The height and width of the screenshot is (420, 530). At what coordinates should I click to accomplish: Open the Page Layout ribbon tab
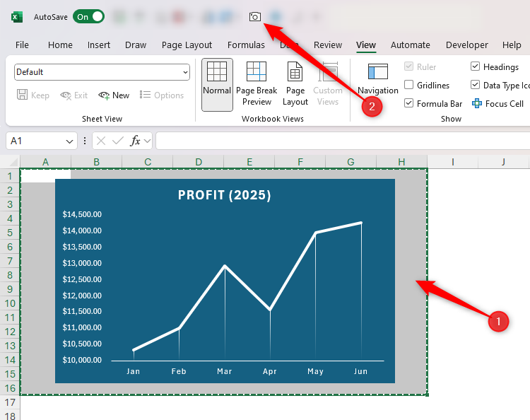187,45
